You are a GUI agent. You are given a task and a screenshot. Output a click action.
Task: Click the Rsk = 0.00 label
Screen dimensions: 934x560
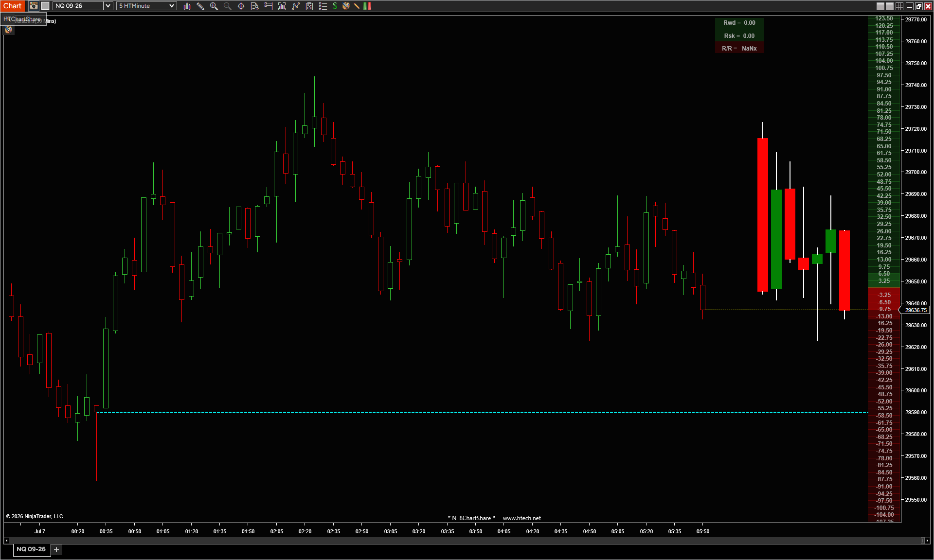coord(739,36)
